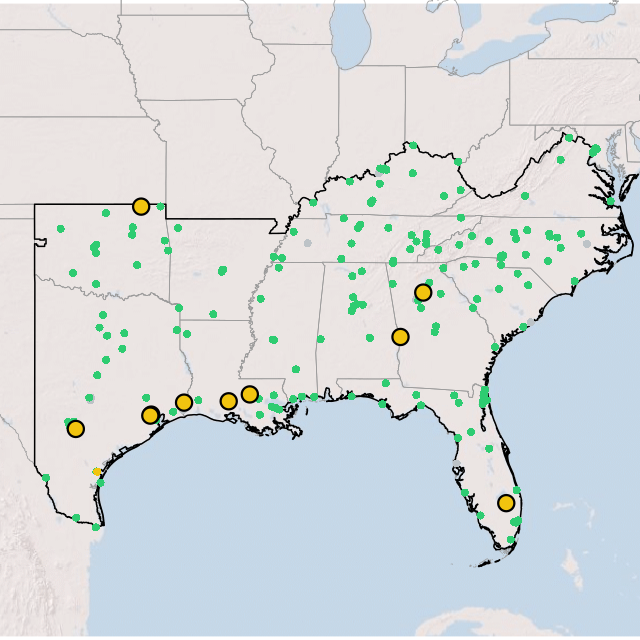This screenshot has width=640, height=640.
Task: Select yellow marker on Oklahoma's northern border
Action: 141,207
